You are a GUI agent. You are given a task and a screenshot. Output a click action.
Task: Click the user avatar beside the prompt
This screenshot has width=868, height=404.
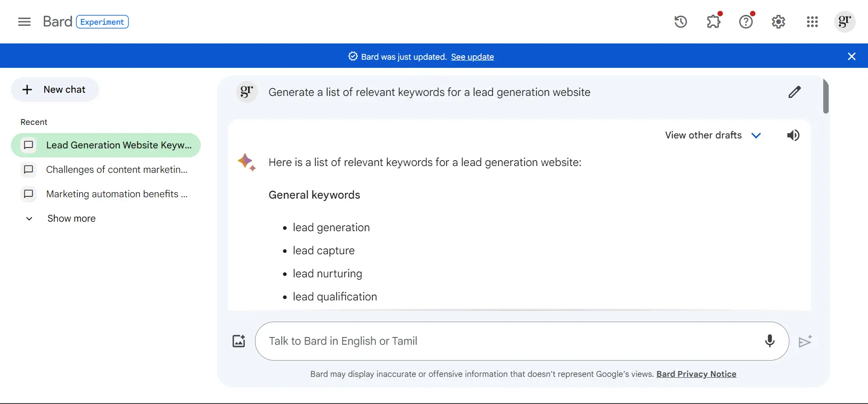pyautogui.click(x=247, y=92)
